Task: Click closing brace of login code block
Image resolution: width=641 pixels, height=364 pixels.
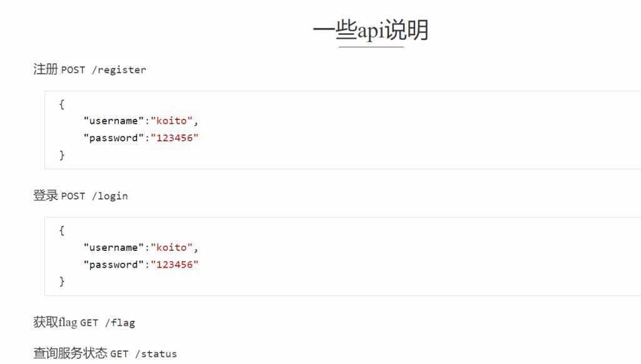Action: (x=62, y=281)
